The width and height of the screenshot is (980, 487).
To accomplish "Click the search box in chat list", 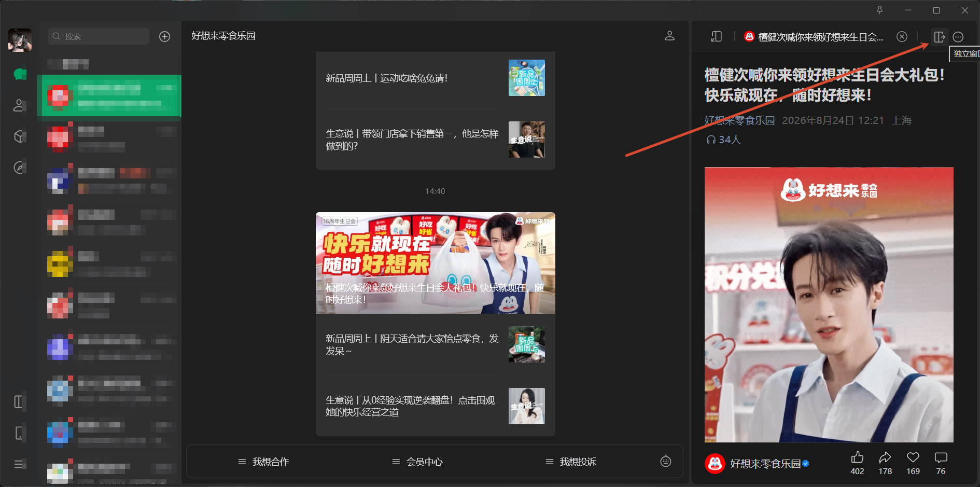I will point(99,36).
